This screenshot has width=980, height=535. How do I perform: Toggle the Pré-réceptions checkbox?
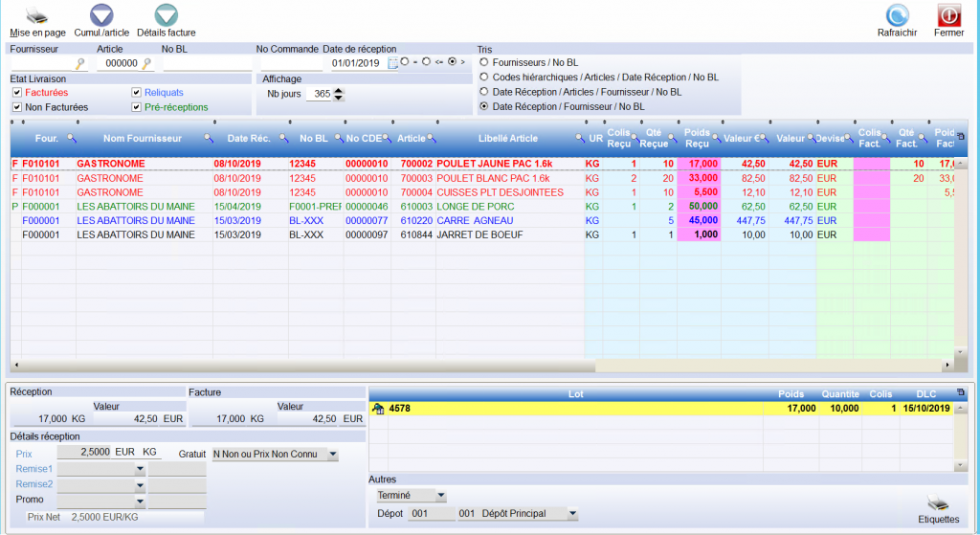click(137, 107)
